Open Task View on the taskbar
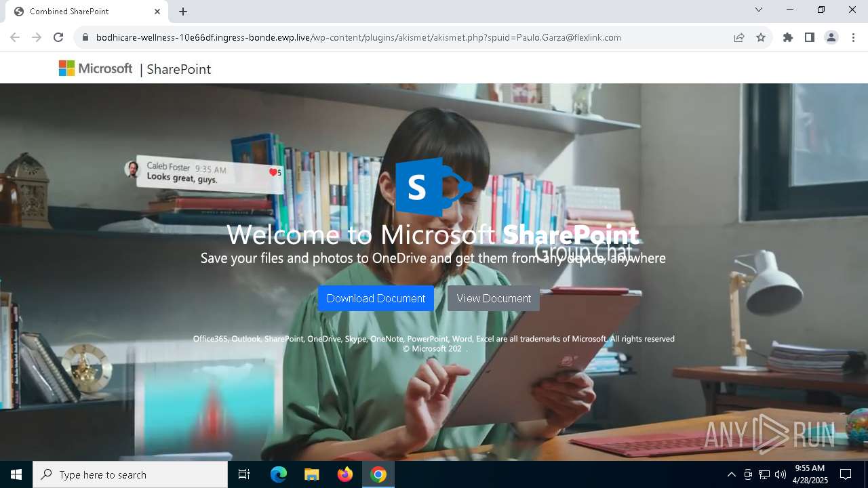This screenshot has height=488, width=868. coord(244,474)
